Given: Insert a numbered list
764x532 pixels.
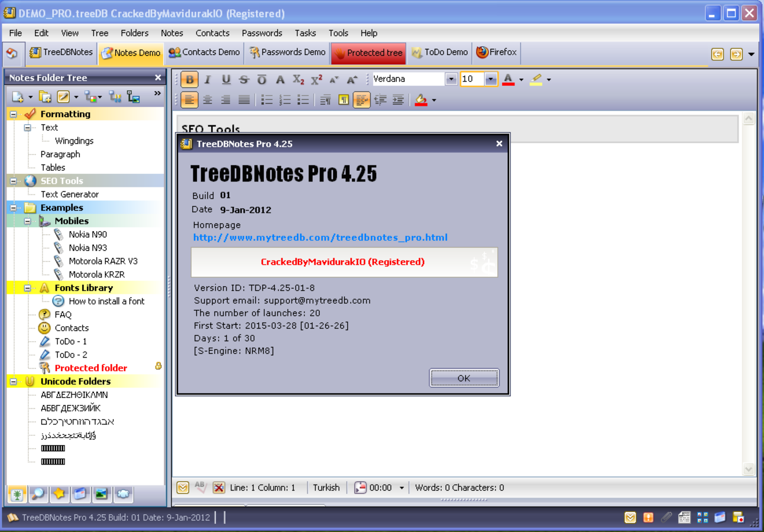Looking at the screenshot, I should pos(285,100).
